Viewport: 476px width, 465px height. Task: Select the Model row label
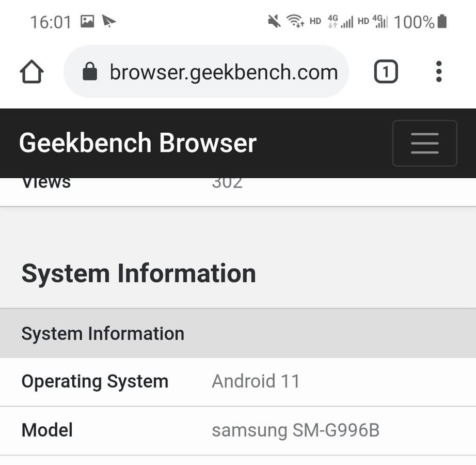click(47, 430)
